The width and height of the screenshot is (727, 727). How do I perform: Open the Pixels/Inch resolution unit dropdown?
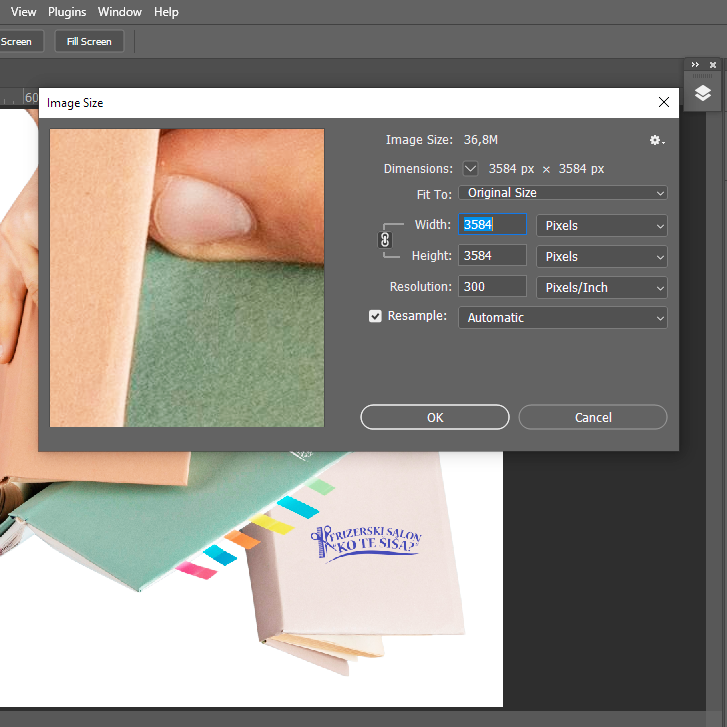pyautogui.click(x=602, y=288)
